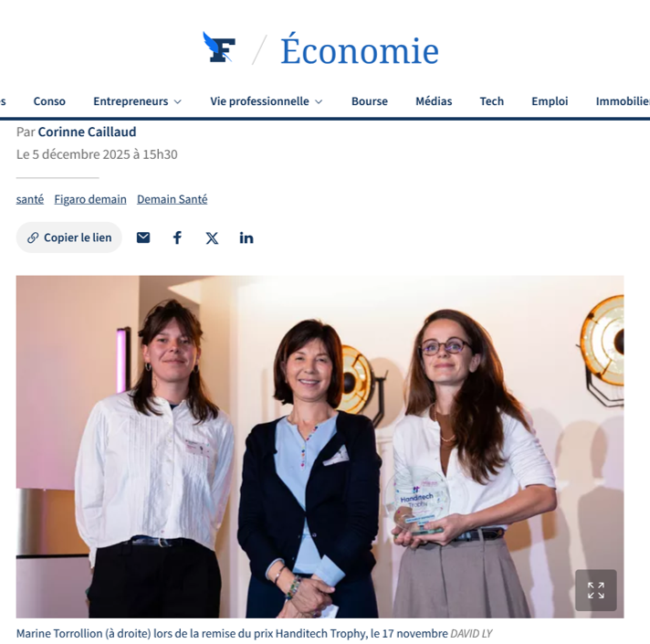Share article via email envelope icon
This screenshot has height=644, width=650.
(x=143, y=238)
